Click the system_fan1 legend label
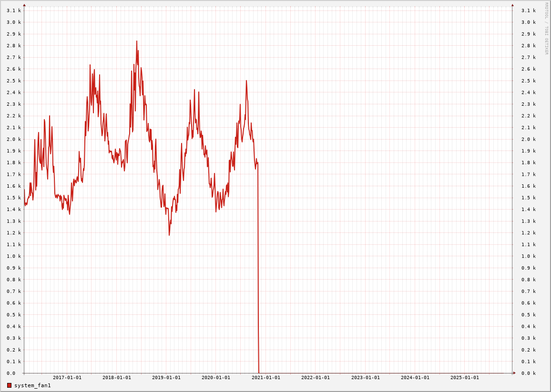The height and width of the screenshot is (392, 551). click(x=32, y=385)
